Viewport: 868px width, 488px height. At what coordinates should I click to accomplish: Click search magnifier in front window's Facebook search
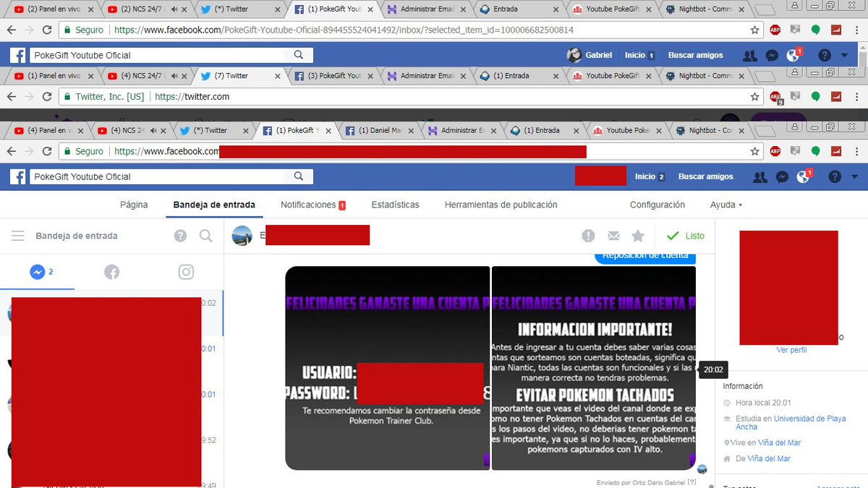tap(299, 176)
